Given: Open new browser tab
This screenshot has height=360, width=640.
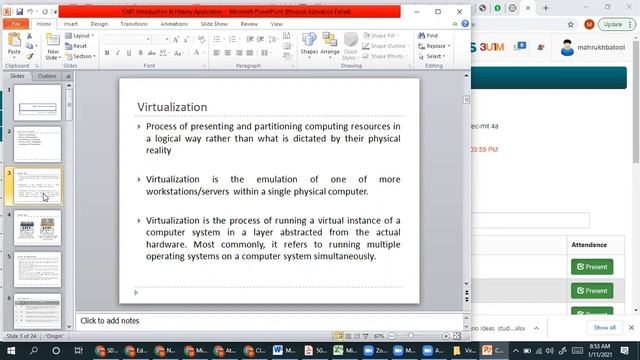Looking at the screenshot, I should click(x=546, y=8).
